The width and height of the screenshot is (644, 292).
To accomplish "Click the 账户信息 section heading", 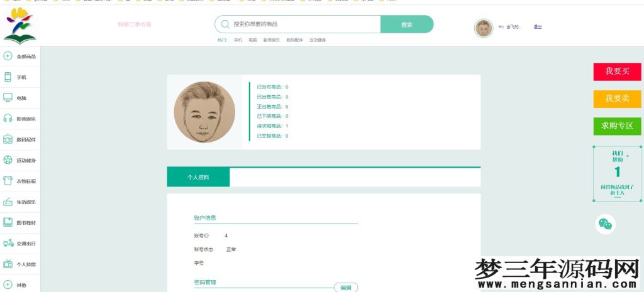I will (x=205, y=218).
